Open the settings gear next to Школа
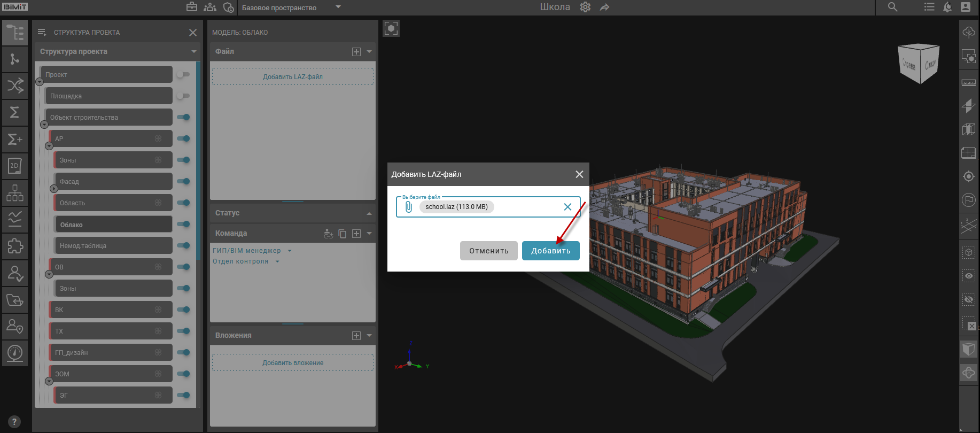The height and width of the screenshot is (433, 980). [585, 7]
